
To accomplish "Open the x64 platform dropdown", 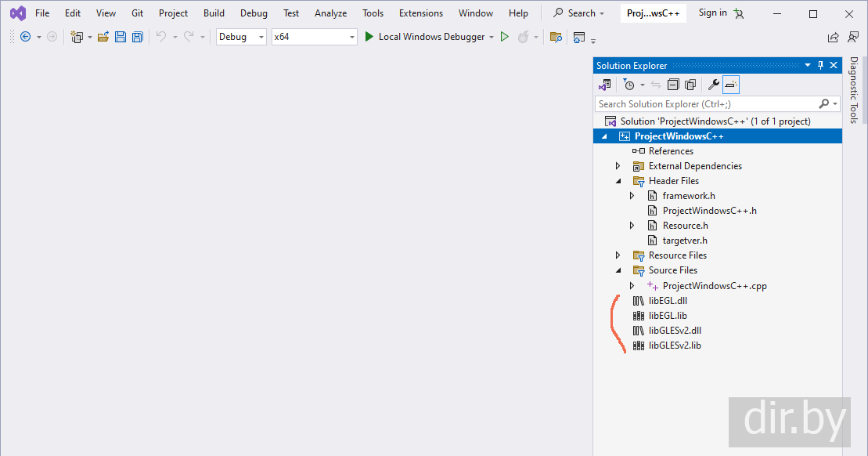I will [x=314, y=37].
